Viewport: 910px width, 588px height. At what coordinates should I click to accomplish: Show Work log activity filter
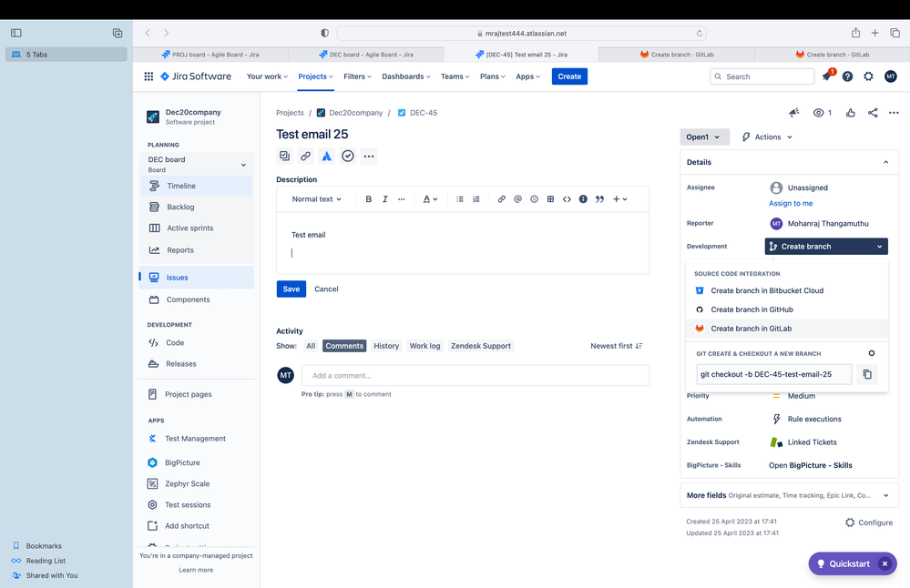click(424, 346)
